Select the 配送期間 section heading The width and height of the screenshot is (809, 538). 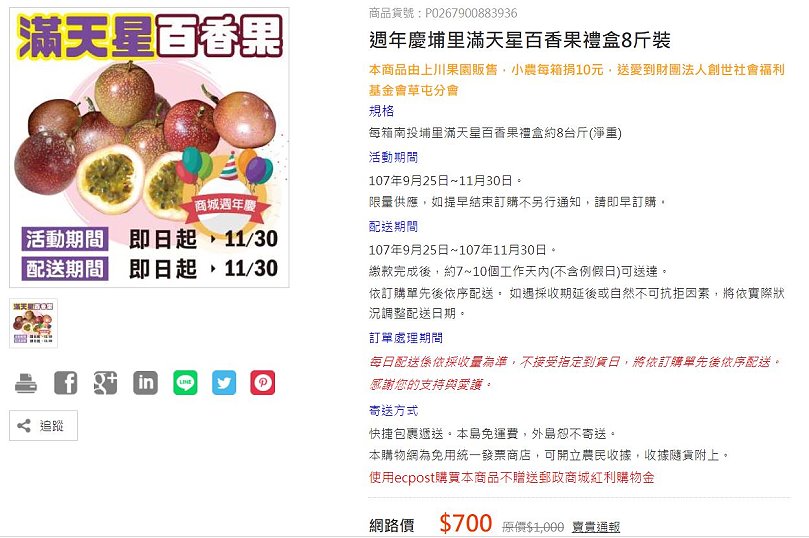point(393,226)
